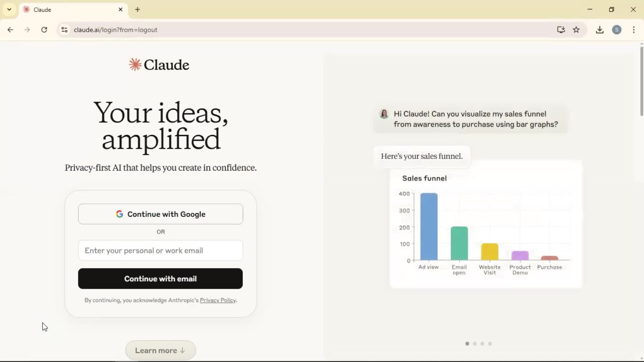Click the page vertical scrollbar thumb
Viewport: 644px width, 362px height.
[641, 81]
